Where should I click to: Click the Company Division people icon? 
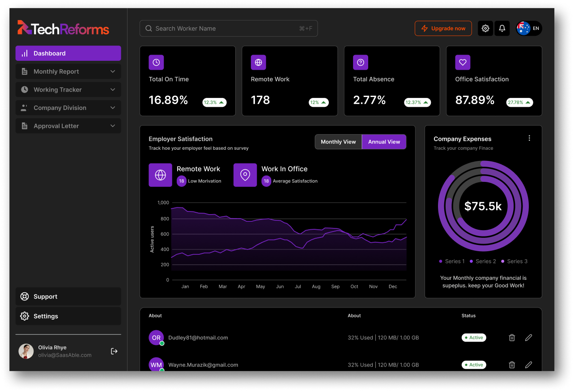(25, 108)
